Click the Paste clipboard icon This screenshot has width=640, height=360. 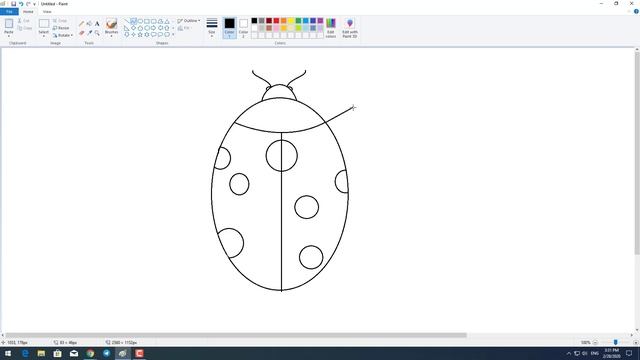point(9,24)
